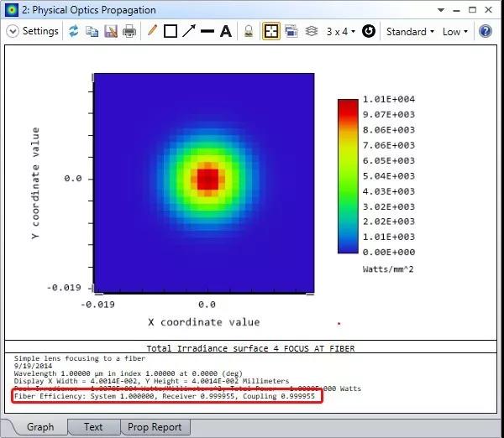Click the copy window icon
This screenshot has height=438, width=504.
point(92,31)
